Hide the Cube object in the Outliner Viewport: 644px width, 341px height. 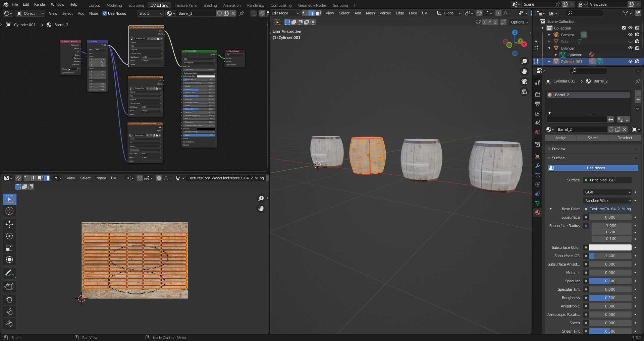pos(630,41)
